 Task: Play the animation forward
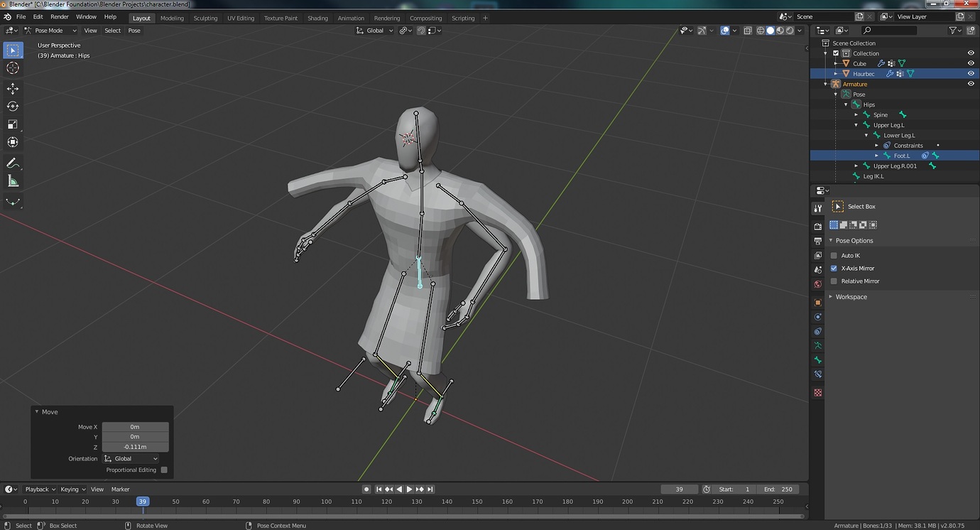pyautogui.click(x=409, y=490)
